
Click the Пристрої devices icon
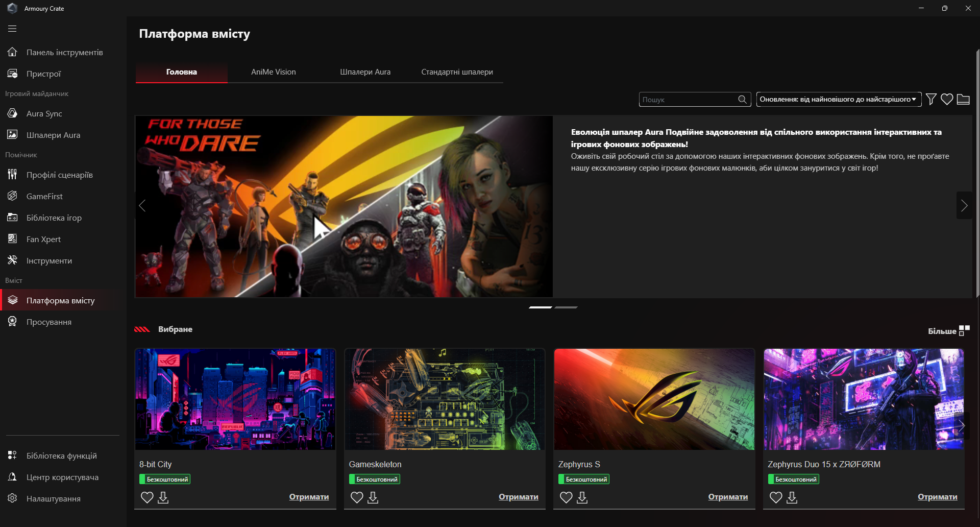12,74
